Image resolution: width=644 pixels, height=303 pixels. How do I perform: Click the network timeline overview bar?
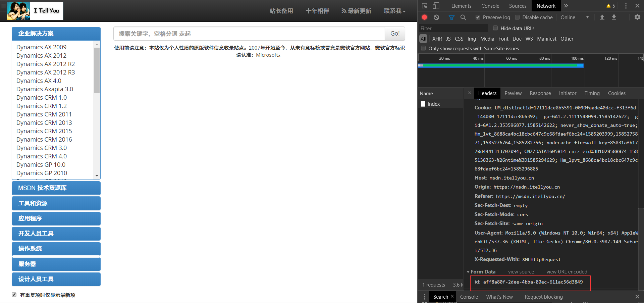(x=500, y=65)
